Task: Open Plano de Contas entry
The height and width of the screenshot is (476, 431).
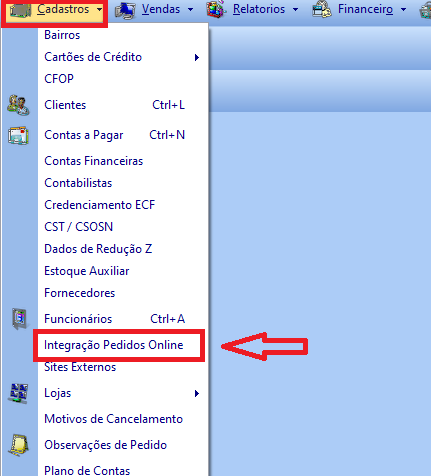Action: click(87, 470)
